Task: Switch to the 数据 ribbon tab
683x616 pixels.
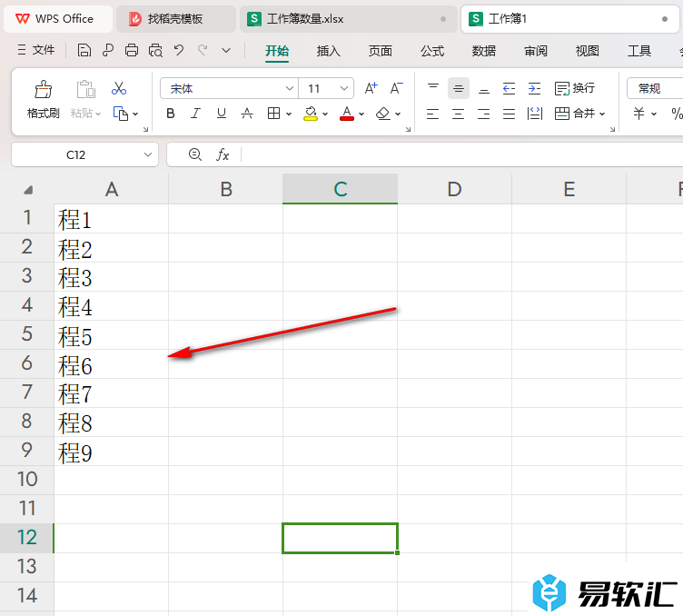Action: pos(484,51)
